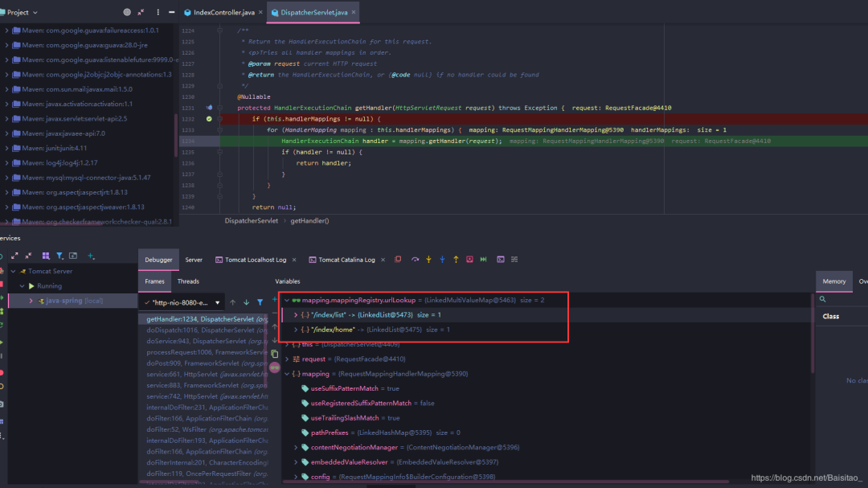Open the Evaluate Expression icon
This screenshot has height=488, width=868.
coord(501,259)
